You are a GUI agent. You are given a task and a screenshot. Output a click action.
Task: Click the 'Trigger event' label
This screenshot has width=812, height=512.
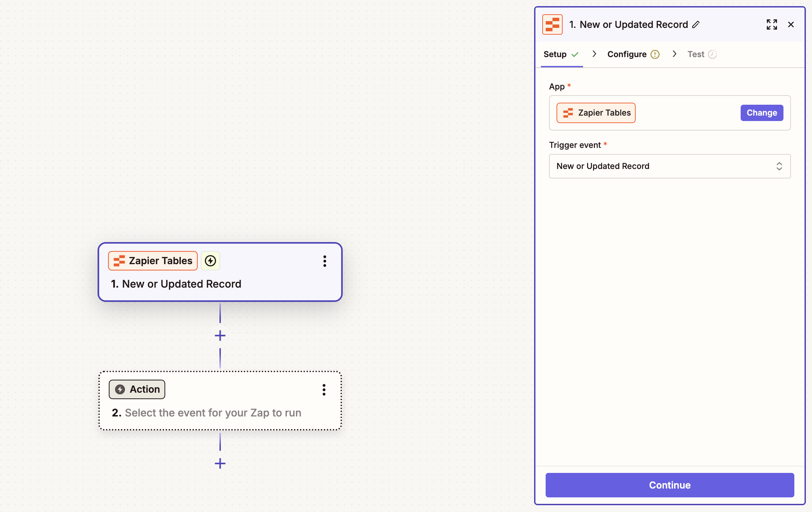pos(575,145)
